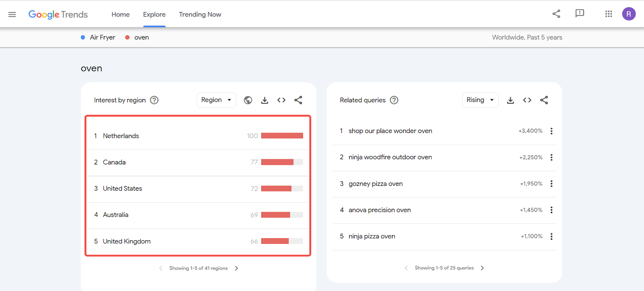Go to previous page of queries
Image resolution: width=644 pixels, height=291 pixels.
coord(406,268)
